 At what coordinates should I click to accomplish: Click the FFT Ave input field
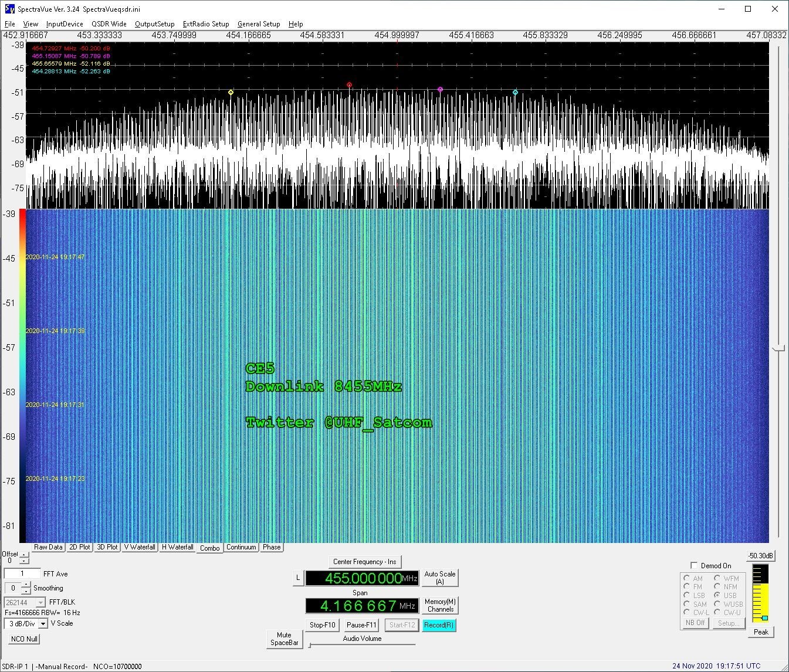(22, 574)
